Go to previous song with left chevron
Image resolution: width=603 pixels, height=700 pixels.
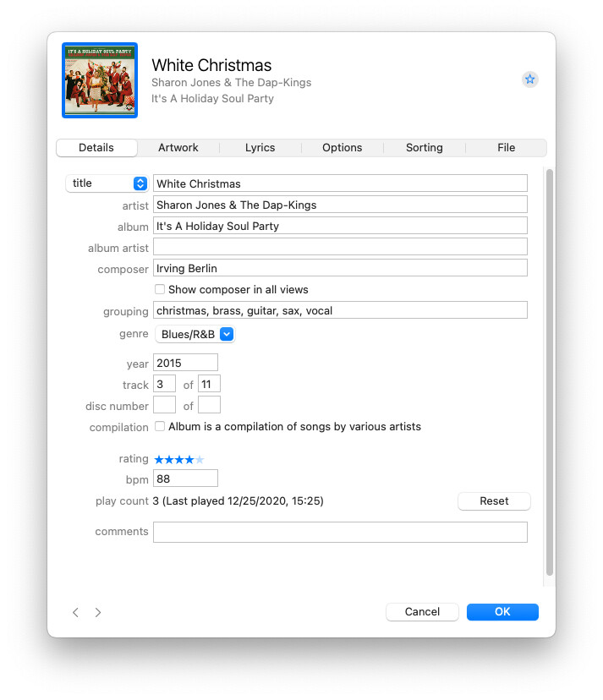pyautogui.click(x=75, y=612)
